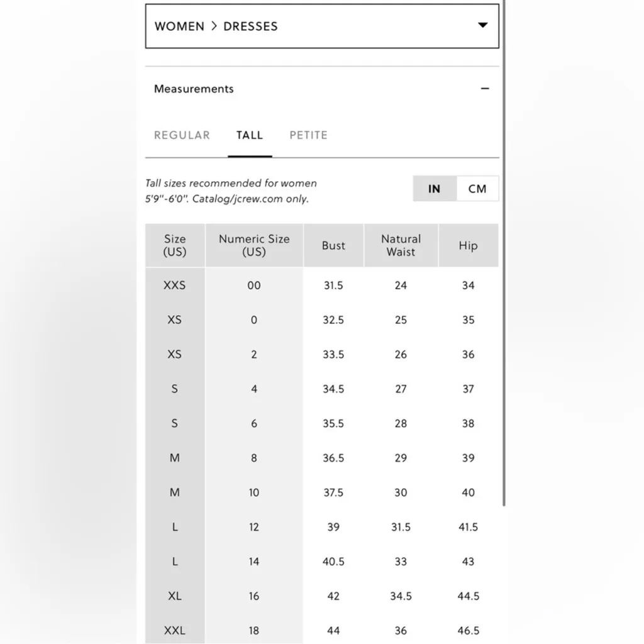Click the Hip column header
The height and width of the screenshot is (644, 644).
[468, 245]
